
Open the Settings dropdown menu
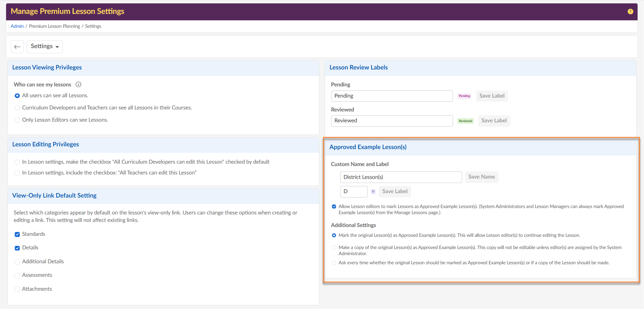45,46
